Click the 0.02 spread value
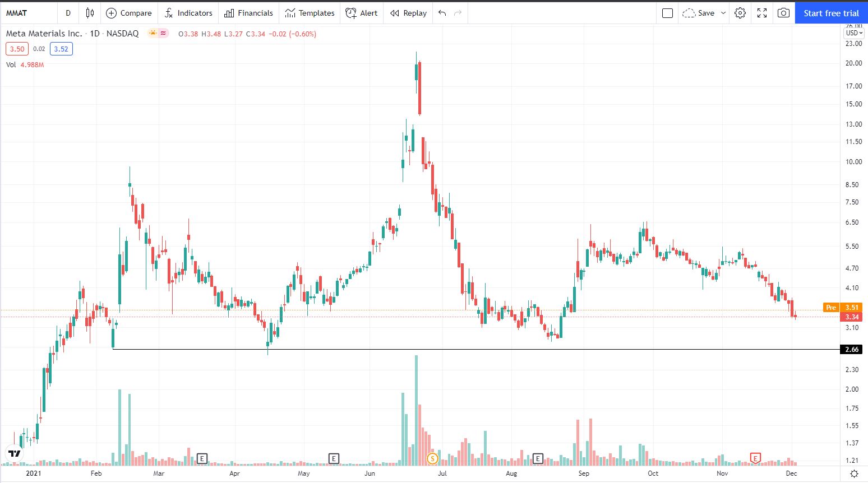 (x=39, y=49)
